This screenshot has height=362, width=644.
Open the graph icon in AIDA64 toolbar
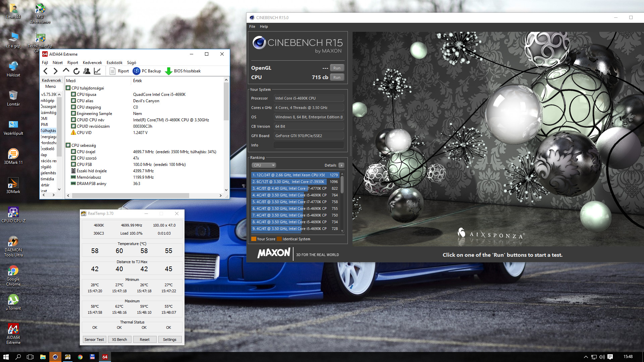[x=97, y=71]
